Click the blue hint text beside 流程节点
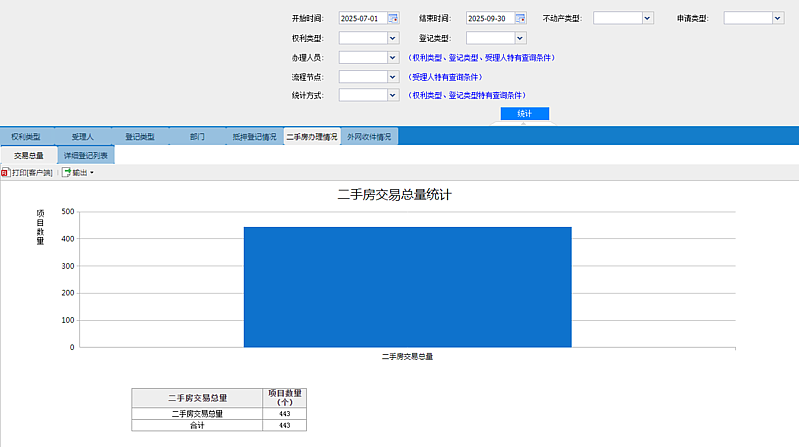The width and height of the screenshot is (799, 447). point(445,77)
